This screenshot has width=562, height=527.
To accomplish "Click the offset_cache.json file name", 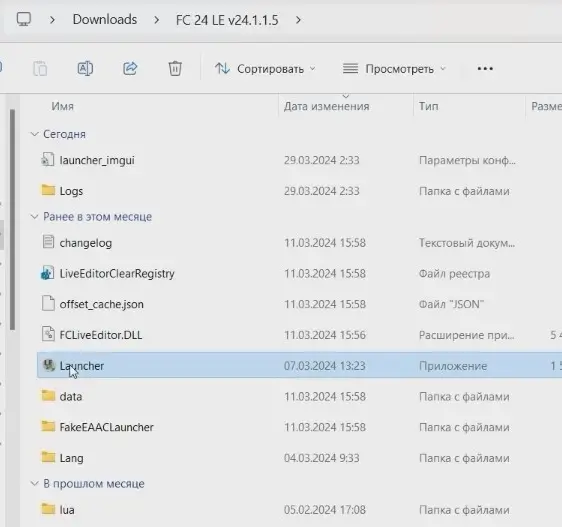I will pos(101,304).
